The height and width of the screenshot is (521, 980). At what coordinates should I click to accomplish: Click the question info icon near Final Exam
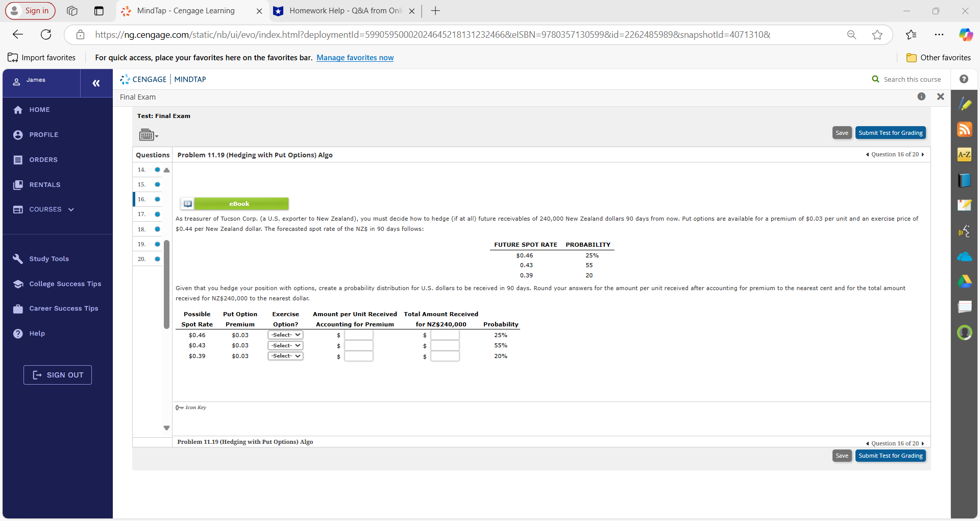pyautogui.click(x=922, y=97)
